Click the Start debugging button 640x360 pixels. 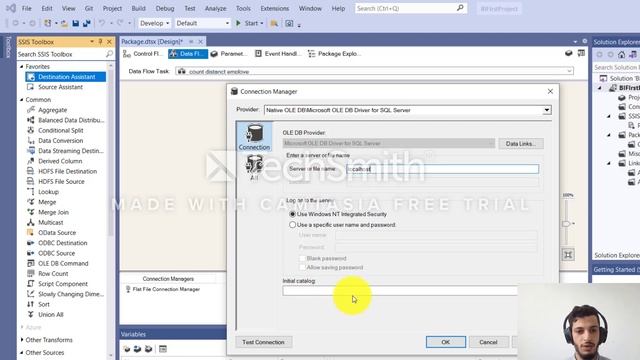point(247,23)
